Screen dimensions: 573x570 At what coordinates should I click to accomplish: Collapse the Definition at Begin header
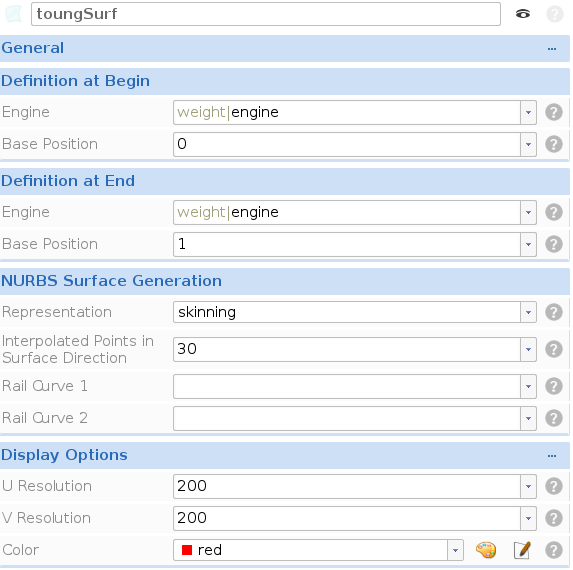coord(285,81)
